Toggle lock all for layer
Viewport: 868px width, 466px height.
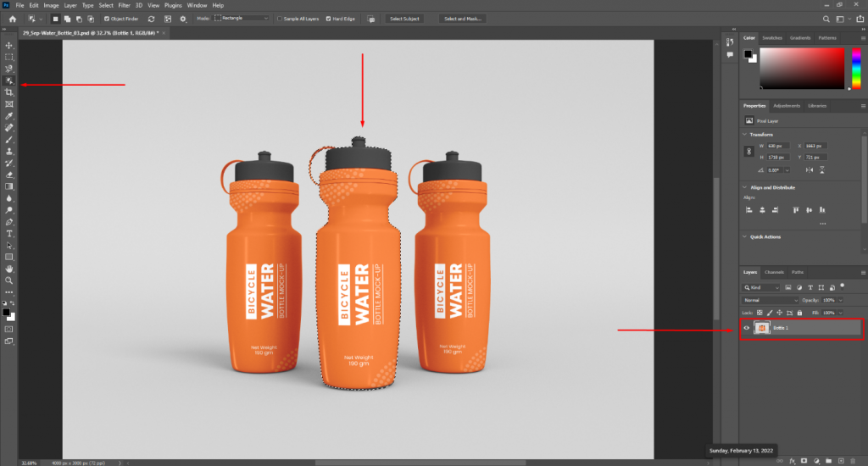click(x=799, y=313)
